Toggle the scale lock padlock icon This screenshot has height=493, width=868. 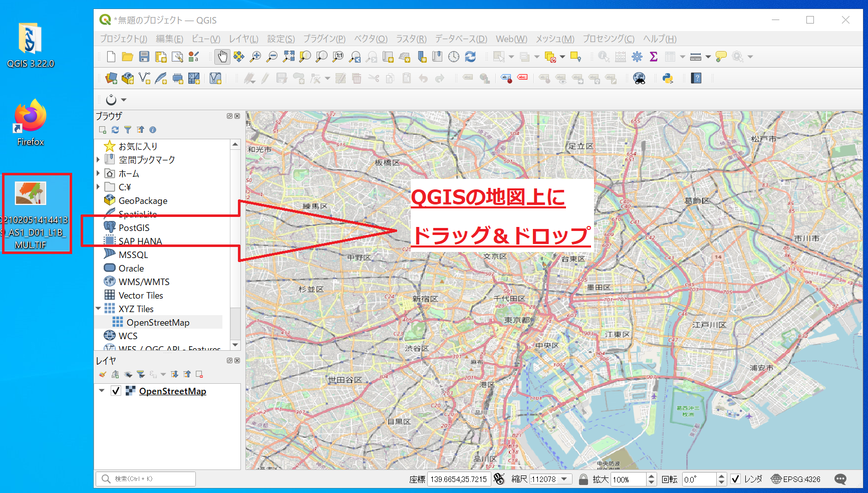pos(584,479)
